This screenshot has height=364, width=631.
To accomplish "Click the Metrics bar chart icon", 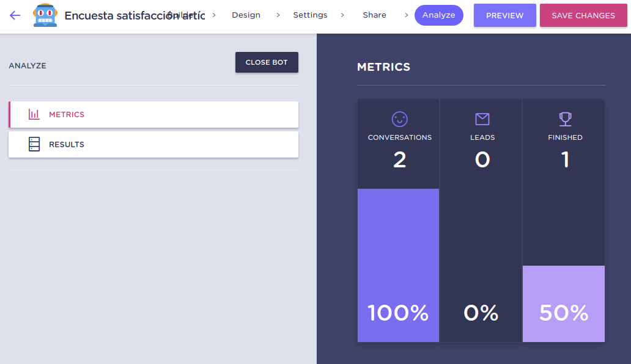I will coord(34,114).
